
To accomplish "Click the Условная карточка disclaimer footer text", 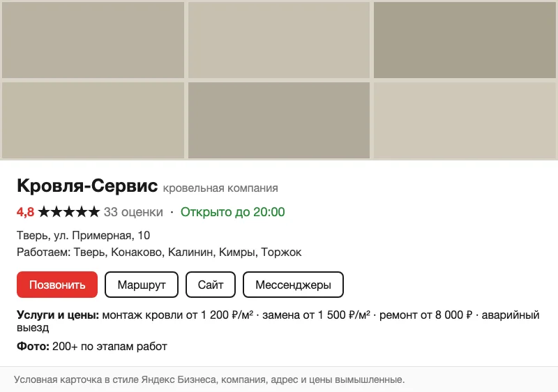I will tap(209, 379).
